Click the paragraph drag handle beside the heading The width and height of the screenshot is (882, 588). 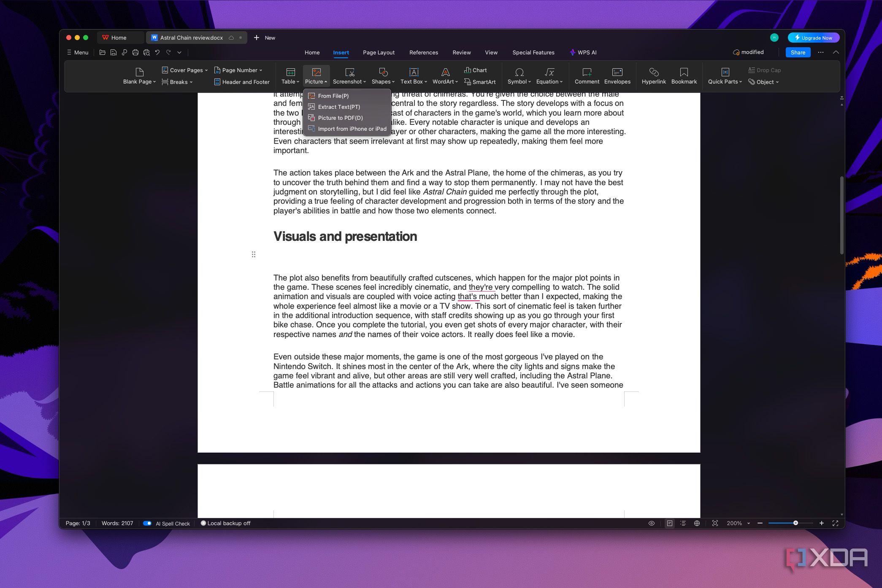(253, 254)
